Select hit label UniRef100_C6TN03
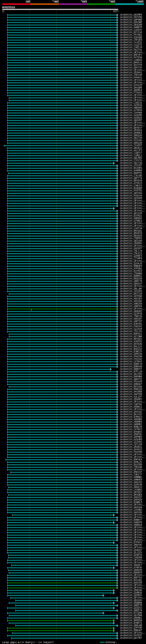The height and width of the screenshot is (644, 146). [131, 361]
